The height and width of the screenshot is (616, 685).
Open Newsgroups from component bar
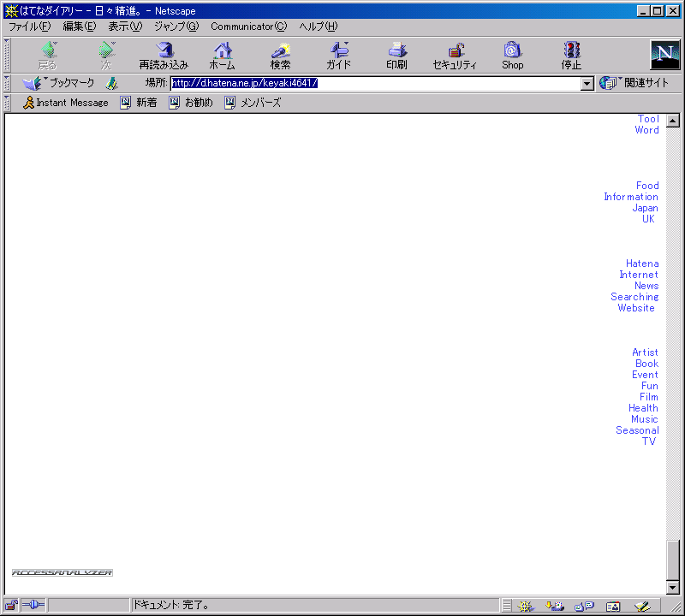tap(584, 606)
